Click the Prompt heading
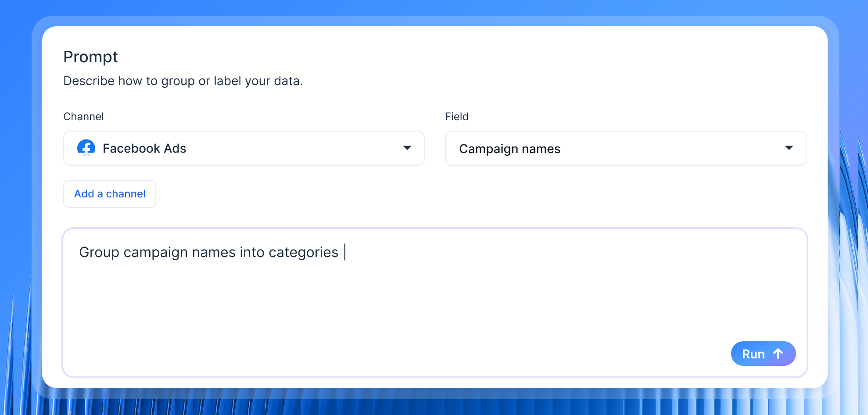Viewport: 868px width, 415px height. [x=90, y=57]
